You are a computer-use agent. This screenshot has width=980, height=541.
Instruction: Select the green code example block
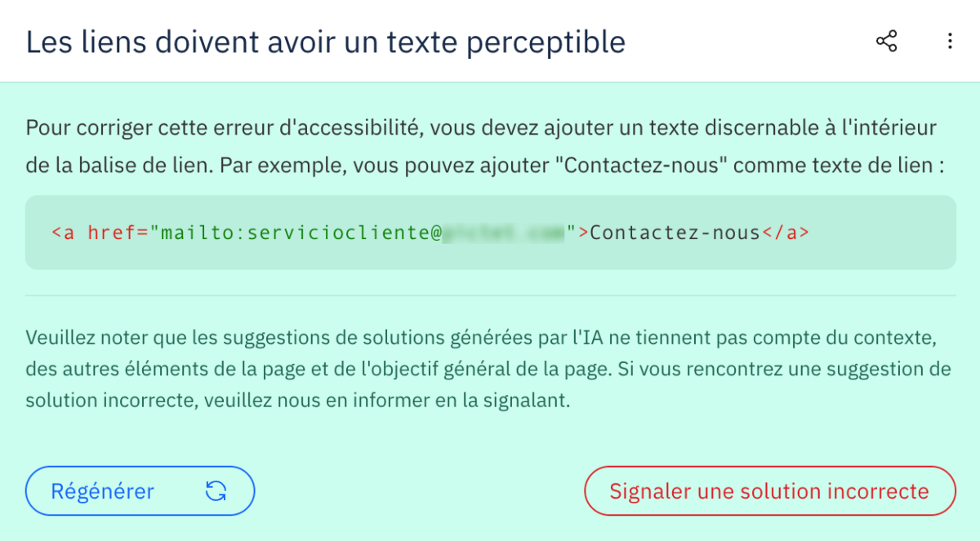490,233
